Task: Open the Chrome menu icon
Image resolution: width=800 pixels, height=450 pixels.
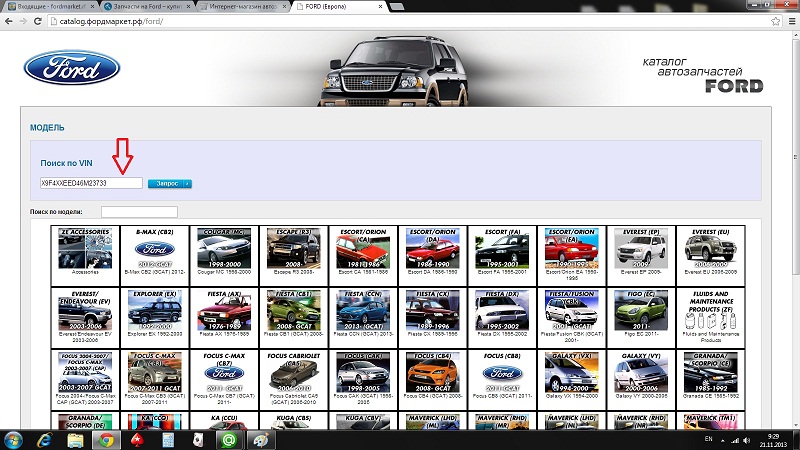Action: click(x=792, y=21)
